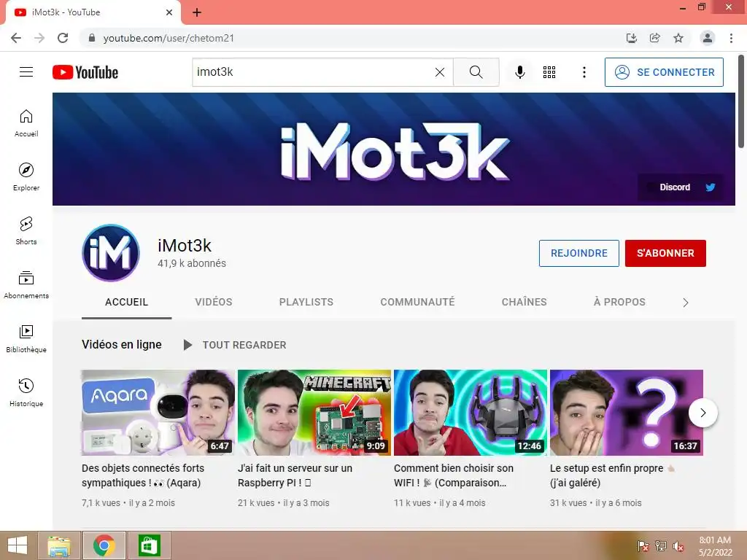Switch to the À PROPOS tab
The height and width of the screenshot is (560, 747).
click(x=620, y=302)
